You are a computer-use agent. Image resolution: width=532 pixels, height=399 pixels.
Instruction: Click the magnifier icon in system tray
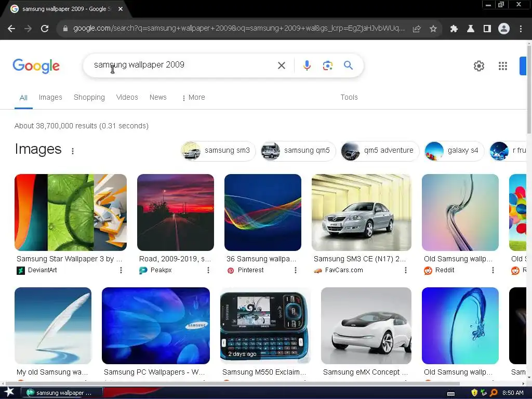coord(494,393)
